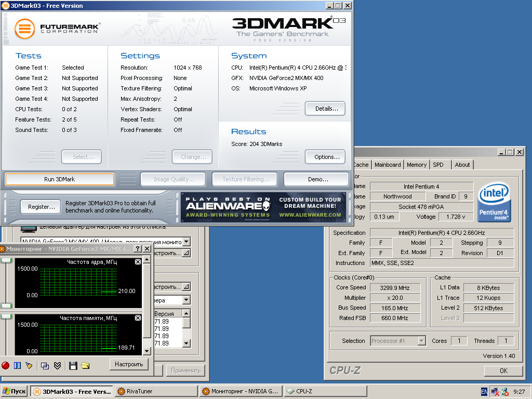Click the Bus Speed value 165.0 MHz
Image resolution: width=532 pixels, height=399 pixels.
(x=395, y=308)
